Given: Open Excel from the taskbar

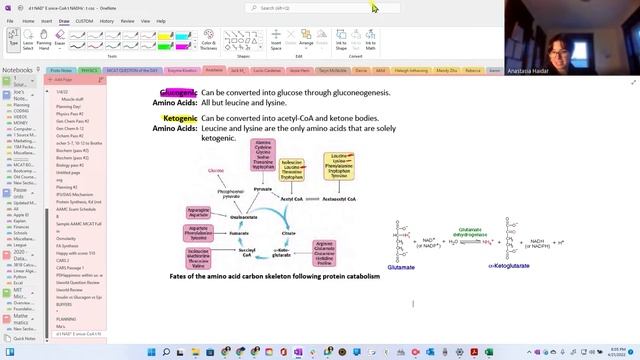Looking at the screenshot, I should coord(489,352).
